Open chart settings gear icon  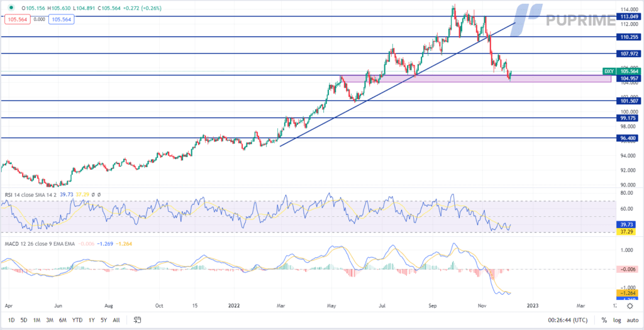[630, 305]
